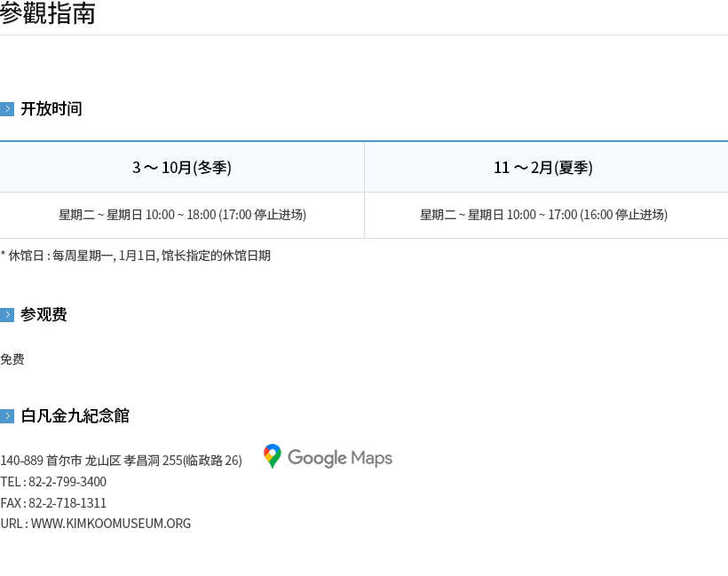
Task: Click the arrow marker before the admission fee heading
Action: pyautogui.click(x=7, y=314)
